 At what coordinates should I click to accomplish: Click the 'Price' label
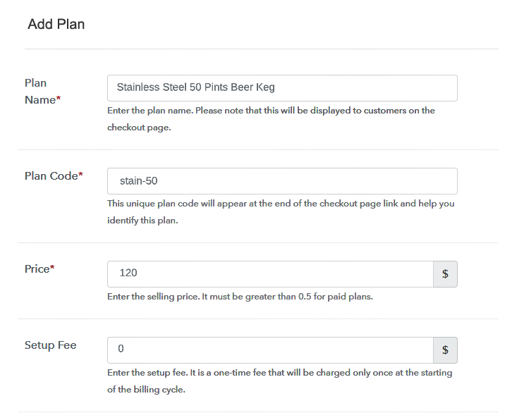(x=37, y=269)
